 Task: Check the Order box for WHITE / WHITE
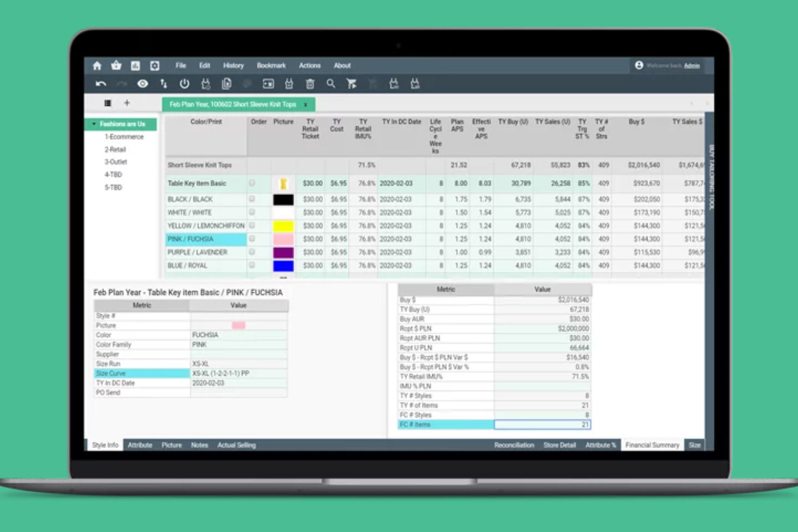[252, 212]
